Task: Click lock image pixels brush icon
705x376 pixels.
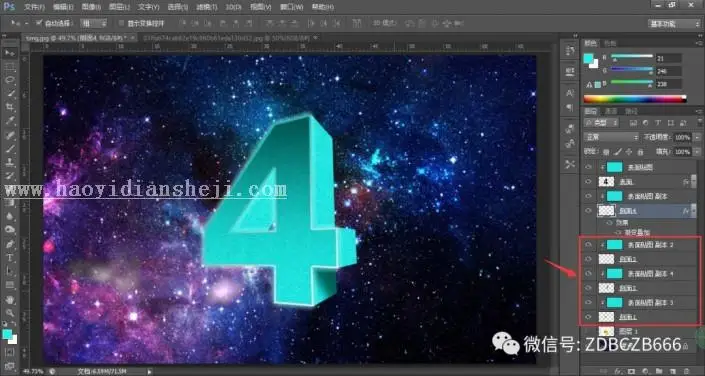Action: 618,152
